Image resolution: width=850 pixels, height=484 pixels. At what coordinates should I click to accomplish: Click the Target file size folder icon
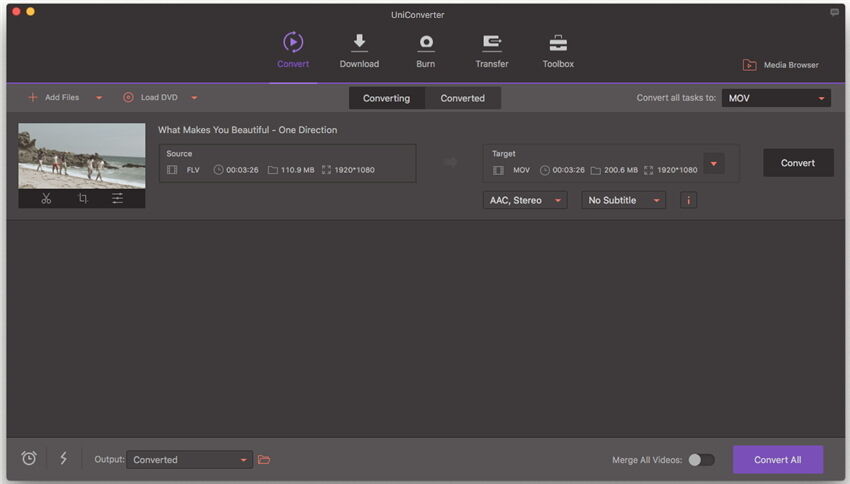595,170
